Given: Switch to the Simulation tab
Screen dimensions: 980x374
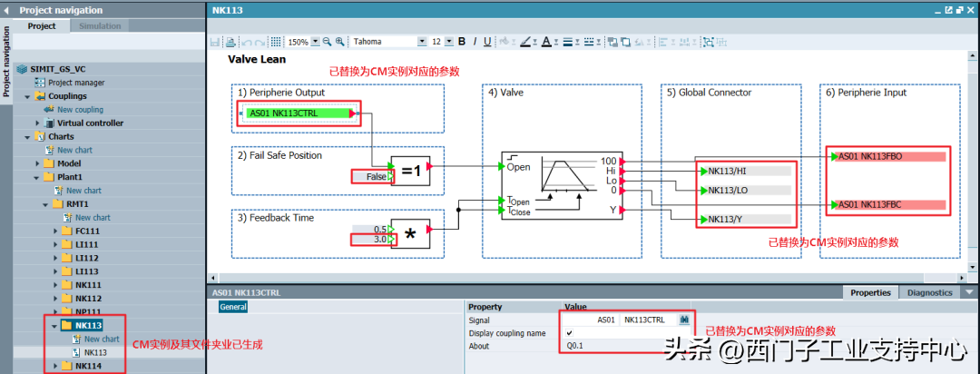Looking at the screenshot, I should tap(100, 26).
